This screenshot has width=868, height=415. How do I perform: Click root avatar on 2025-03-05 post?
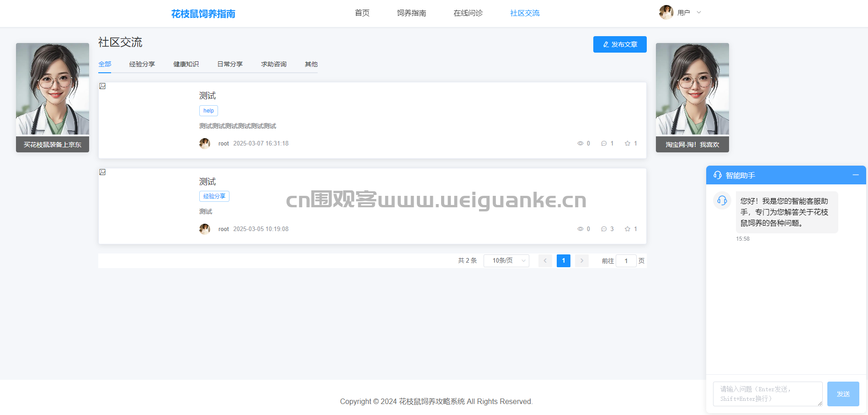205,229
